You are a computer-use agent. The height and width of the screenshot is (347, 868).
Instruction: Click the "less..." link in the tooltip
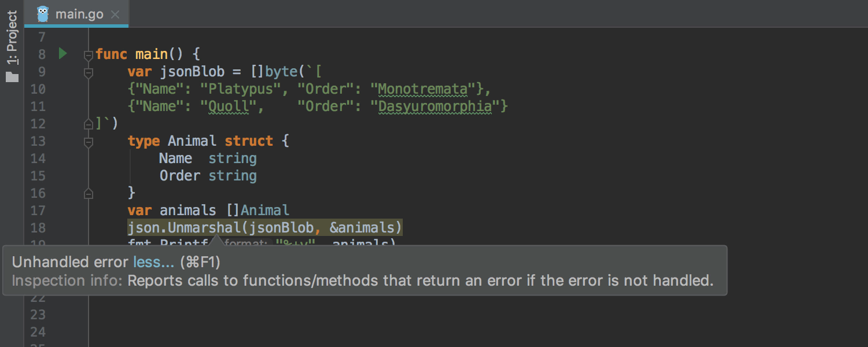(153, 262)
